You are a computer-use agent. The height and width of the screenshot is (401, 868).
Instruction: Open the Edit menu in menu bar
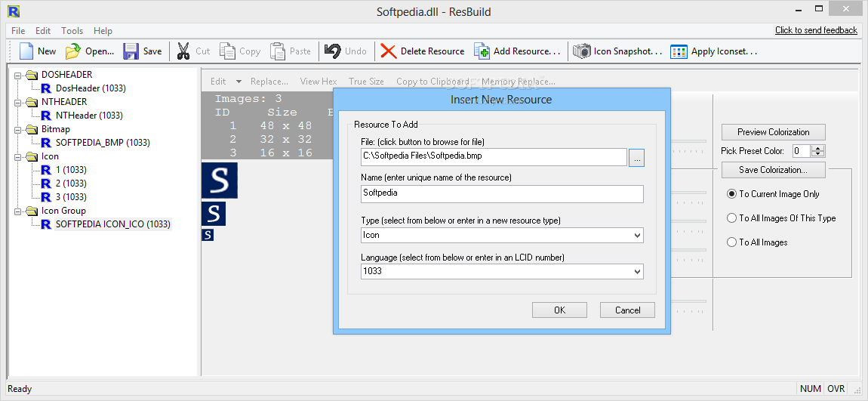point(42,30)
